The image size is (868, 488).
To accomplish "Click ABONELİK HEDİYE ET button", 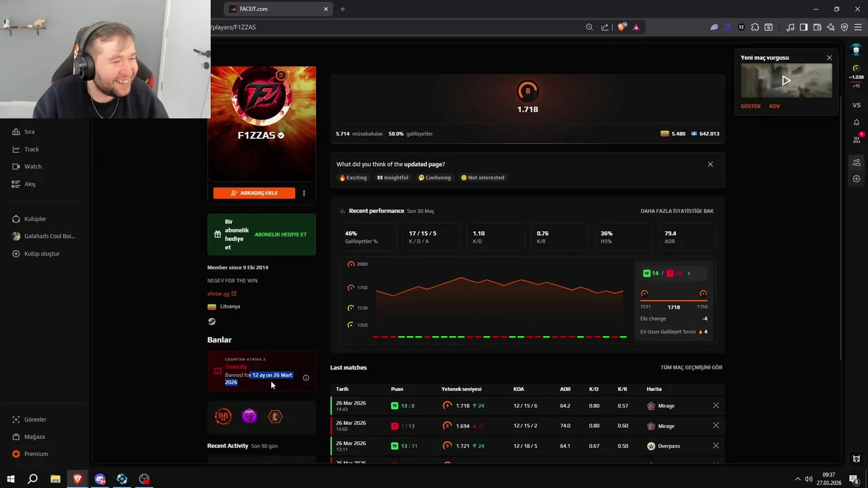I will coord(281,235).
